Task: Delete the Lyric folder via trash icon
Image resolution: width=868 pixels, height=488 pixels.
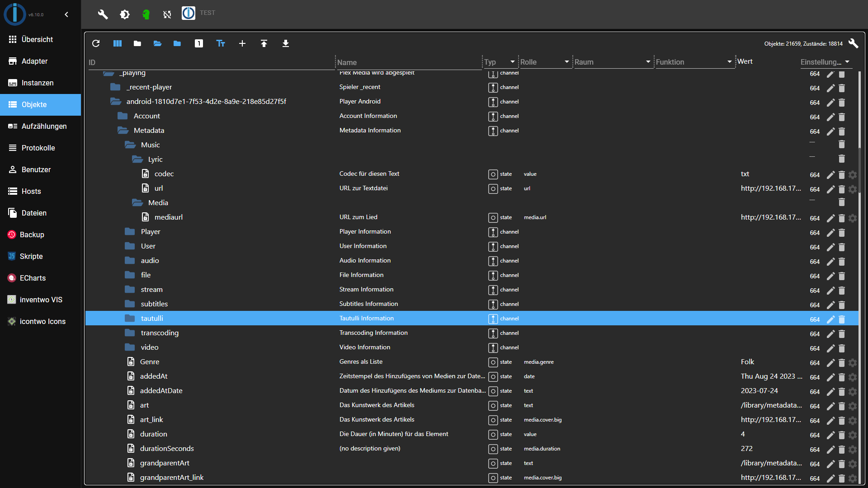Action: tap(841, 159)
